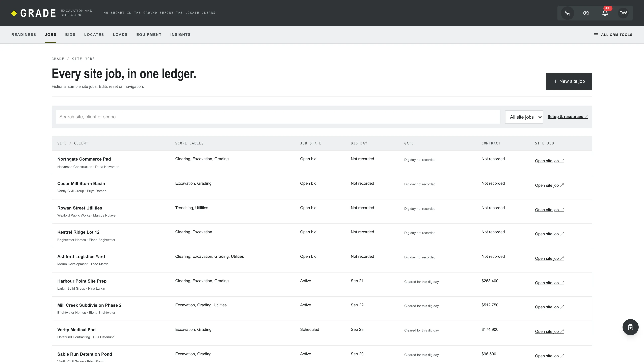
Task: Click the JOB STATE column header
Action: pyautogui.click(x=311, y=143)
